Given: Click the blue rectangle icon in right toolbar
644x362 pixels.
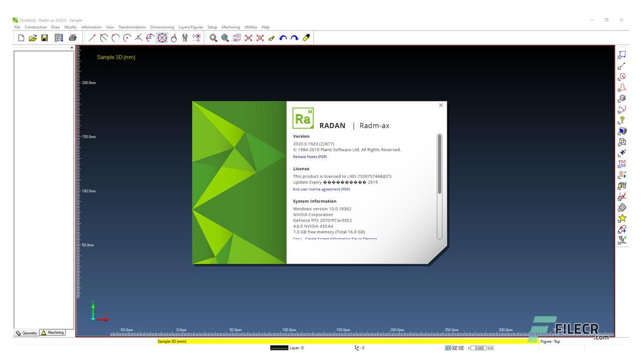Looking at the screenshot, I should [x=622, y=55].
